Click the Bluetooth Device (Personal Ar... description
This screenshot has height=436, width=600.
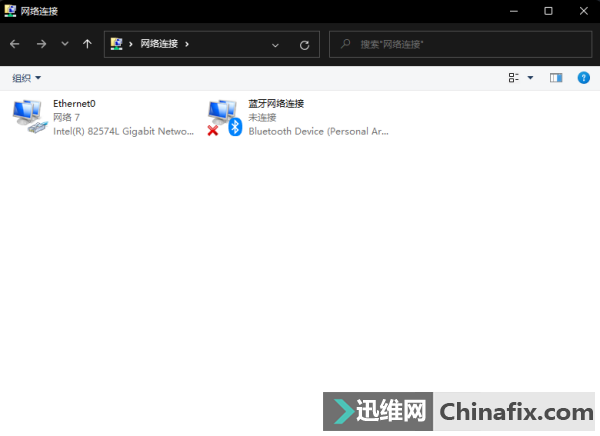318,131
